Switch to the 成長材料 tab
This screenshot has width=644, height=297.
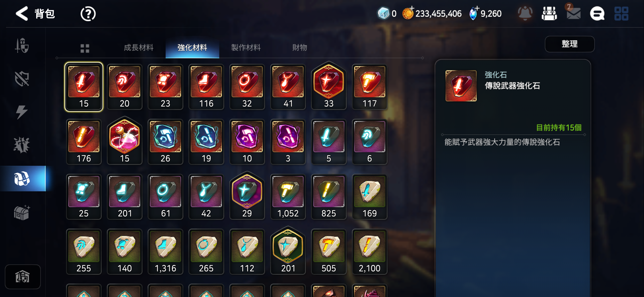(138, 47)
